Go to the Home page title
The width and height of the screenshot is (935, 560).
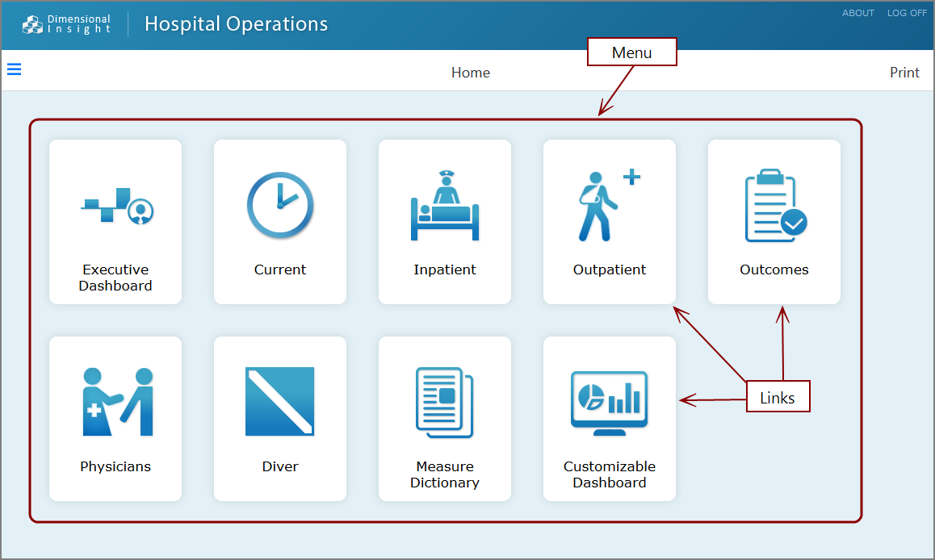[470, 73]
